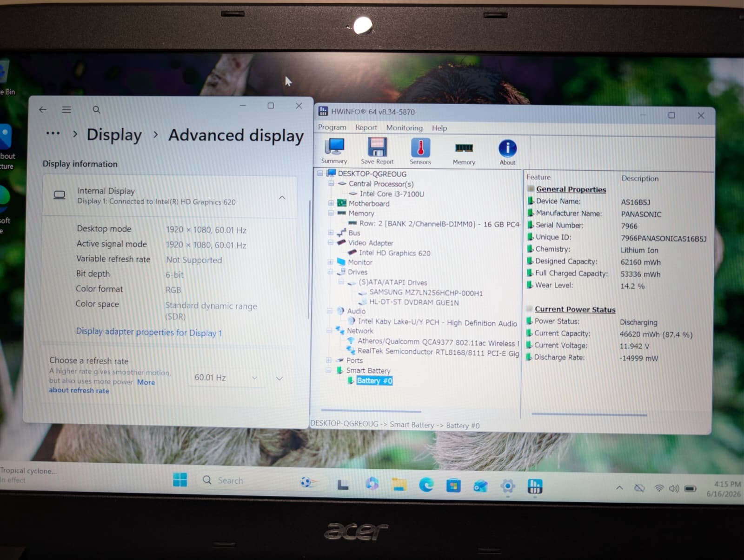Open File Explorer from the taskbar
744x560 pixels.
[x=399, y=484]
